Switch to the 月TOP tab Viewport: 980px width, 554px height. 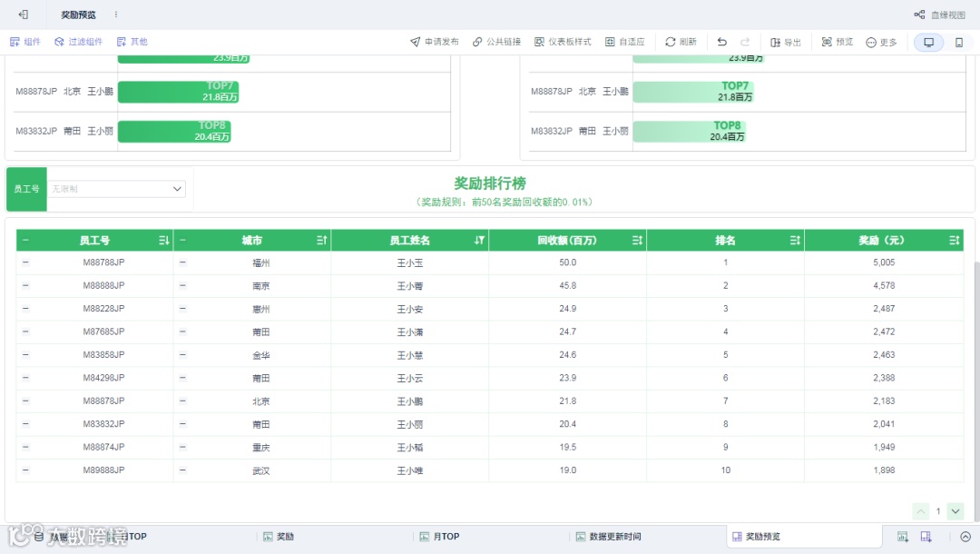439,537
